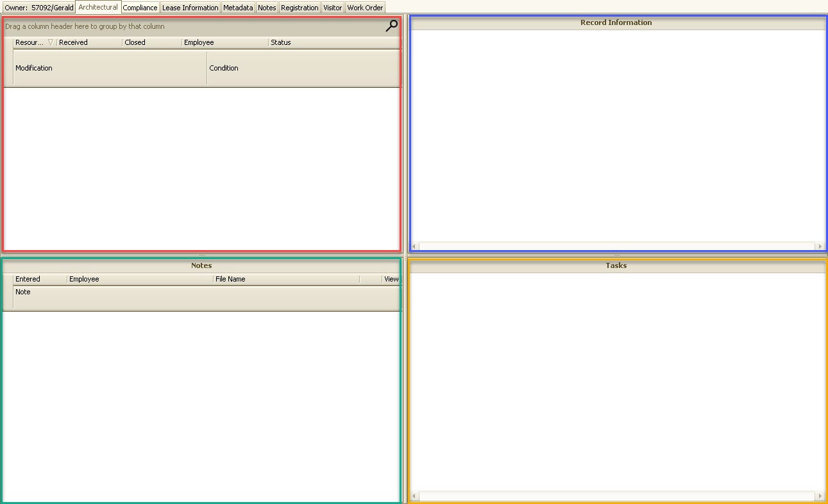Screen dimensions: 828x504
Task: Click the Tasks panel title
Action: point(616,265)
